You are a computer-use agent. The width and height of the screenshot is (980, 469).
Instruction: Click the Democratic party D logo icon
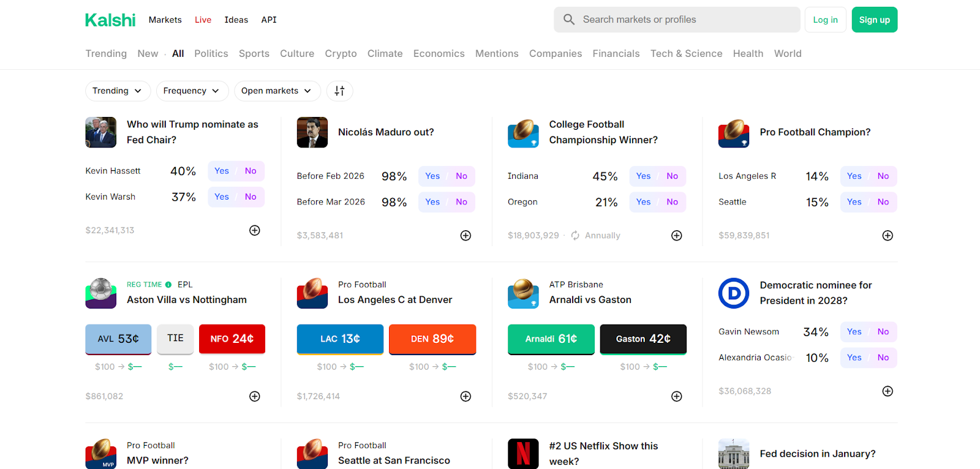coord(734,293)
